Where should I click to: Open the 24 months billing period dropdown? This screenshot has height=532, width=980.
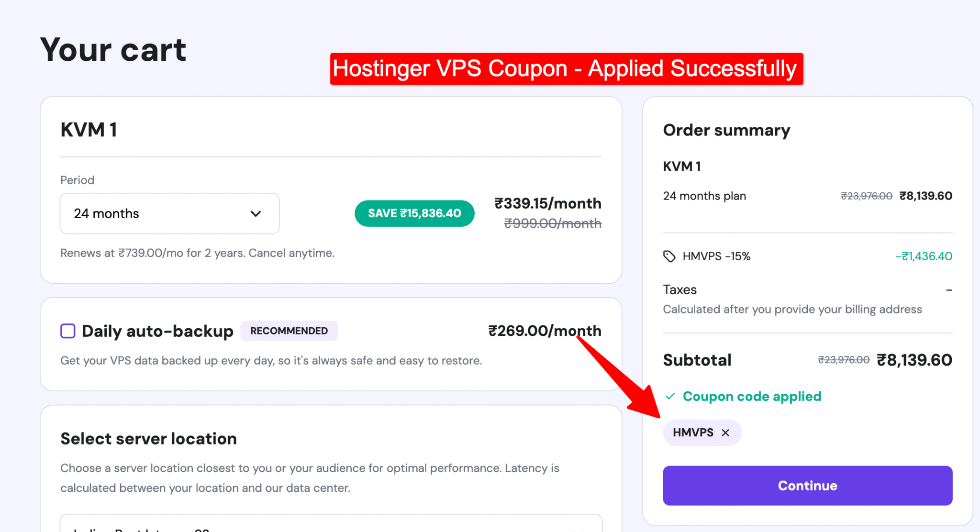[169, 214]
